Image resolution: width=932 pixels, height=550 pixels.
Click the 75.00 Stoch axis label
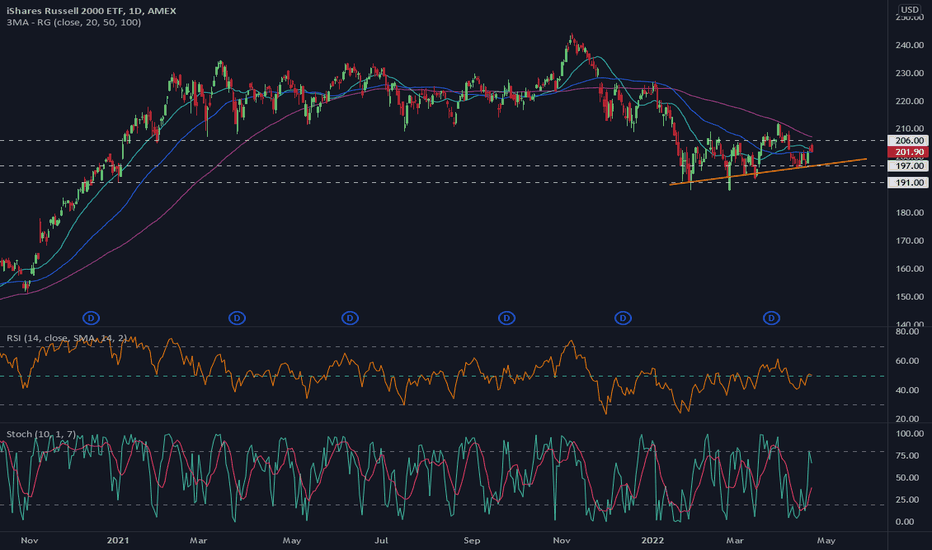point(909,456)
